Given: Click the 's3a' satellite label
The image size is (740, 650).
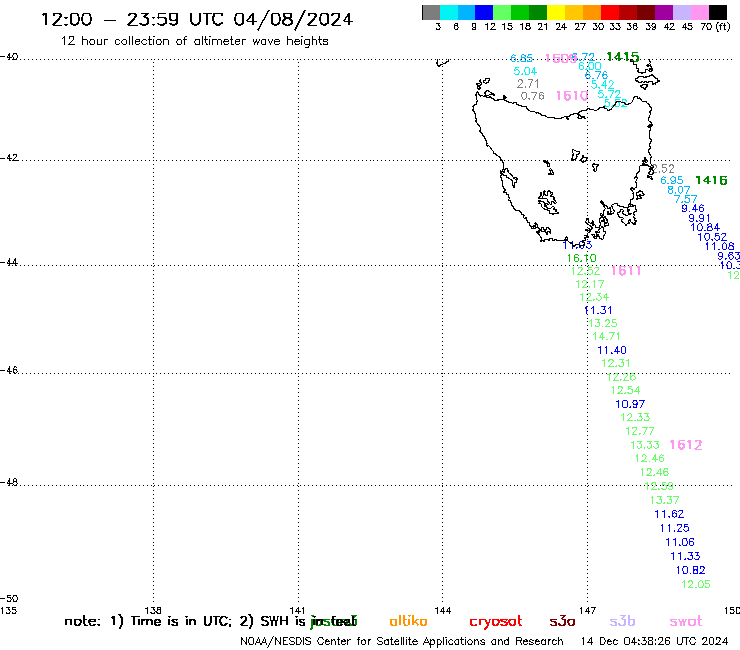Looking at the screenshot, I should [x=562, y=621].
